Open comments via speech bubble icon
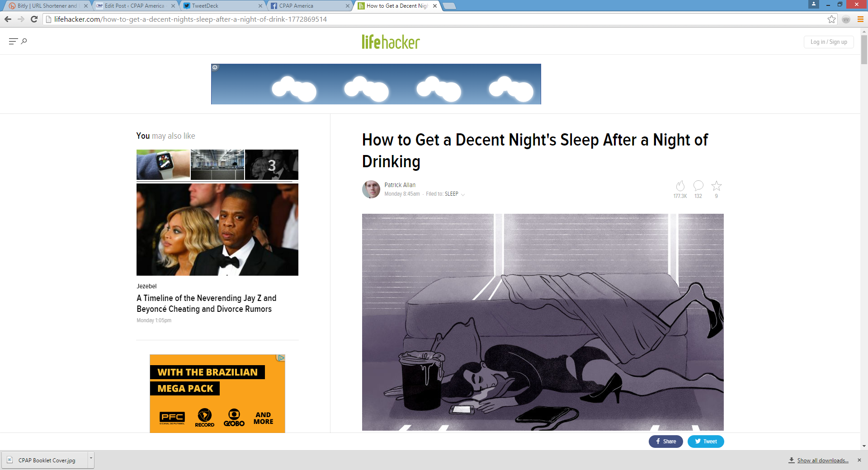The width and height of the screenshot is (868, 470). coord(698,186)
